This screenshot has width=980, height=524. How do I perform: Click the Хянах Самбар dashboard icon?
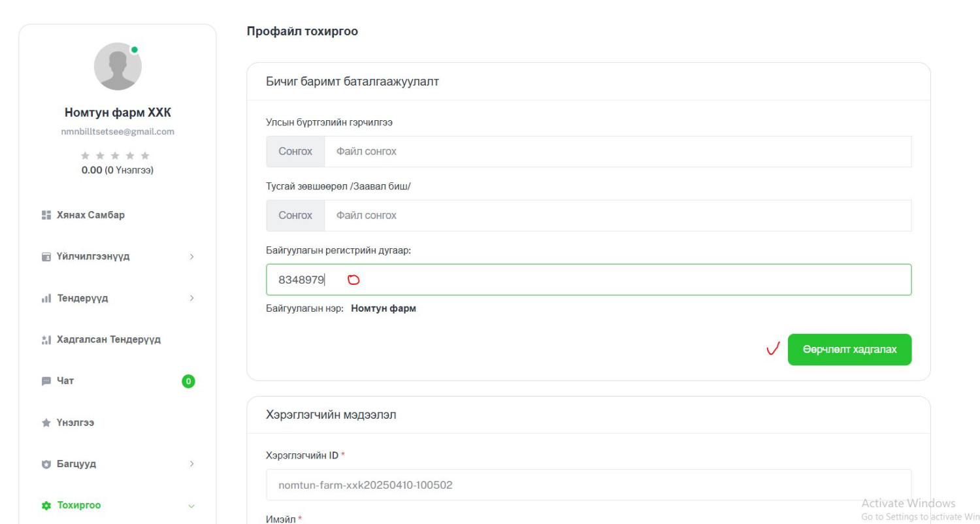[46, 215]
